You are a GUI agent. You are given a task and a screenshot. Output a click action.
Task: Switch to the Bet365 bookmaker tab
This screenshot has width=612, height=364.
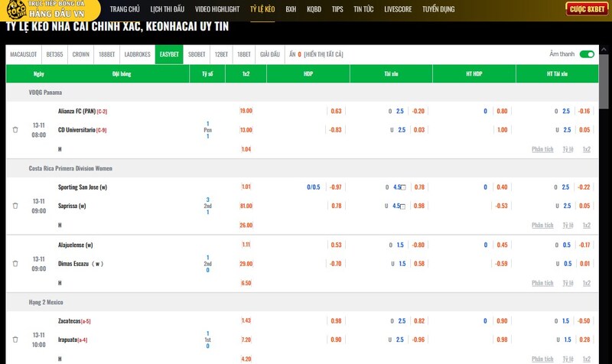point(55,54)
